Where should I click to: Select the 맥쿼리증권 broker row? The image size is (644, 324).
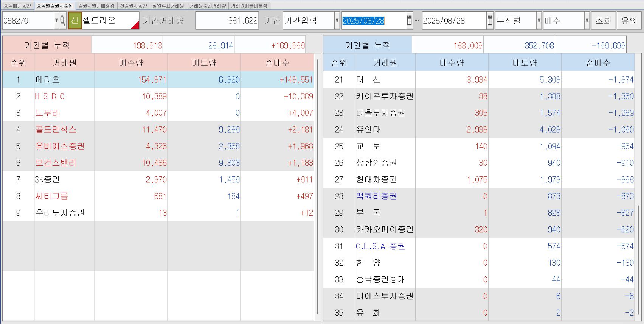[x=479, y=196]
